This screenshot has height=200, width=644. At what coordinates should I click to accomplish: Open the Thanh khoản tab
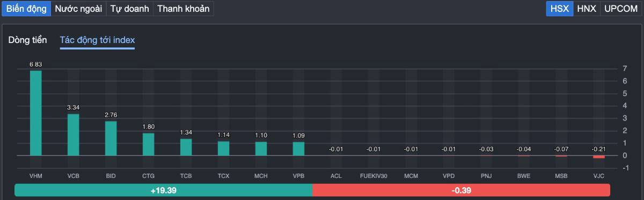click(183, 9)
